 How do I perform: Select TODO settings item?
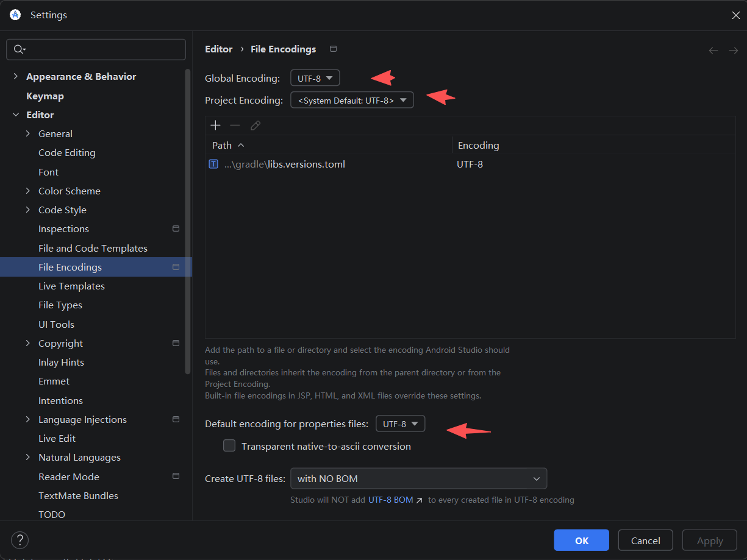pos(52,514)
